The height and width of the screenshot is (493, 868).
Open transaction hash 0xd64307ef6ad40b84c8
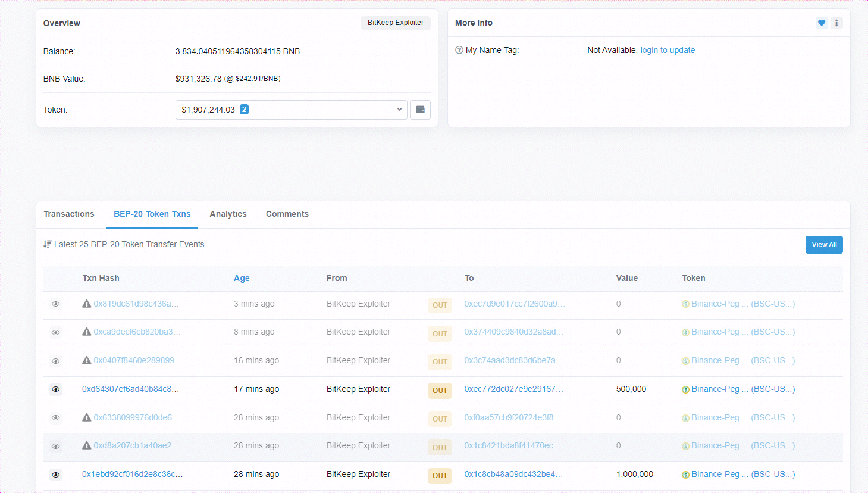coord(130,389)
